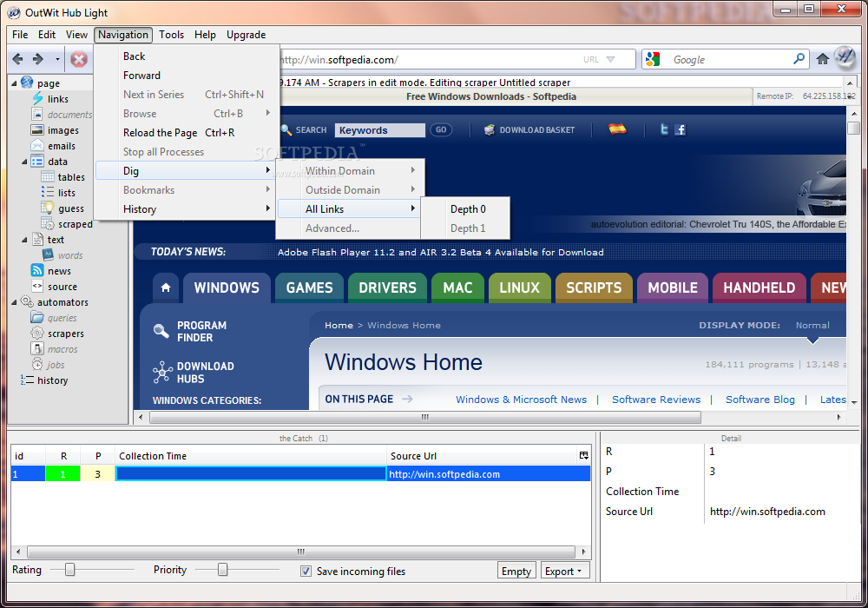Open the tables grid icon
This screenshot has width=868, height=608.
tap(48, 177)
